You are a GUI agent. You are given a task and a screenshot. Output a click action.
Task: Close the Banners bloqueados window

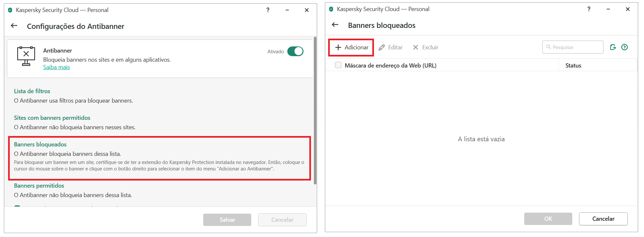pos(628,9)
